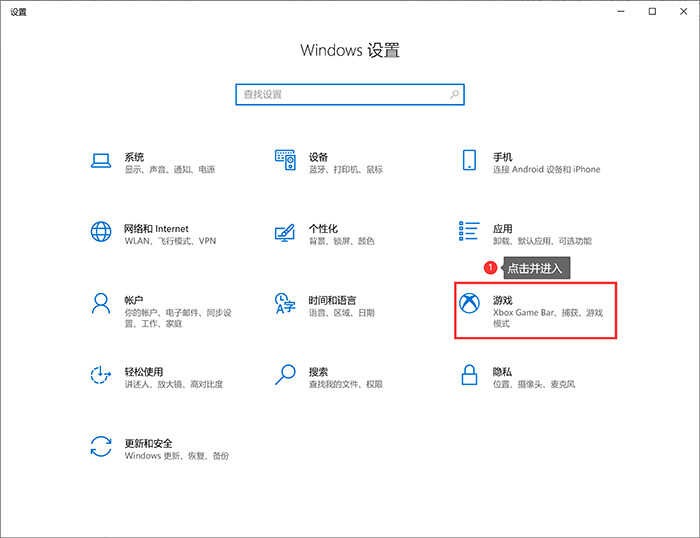Click the 蓝牙、打印机、鼠标 description
This screenshot has height=538, width=700.
[x=346, y=169]
